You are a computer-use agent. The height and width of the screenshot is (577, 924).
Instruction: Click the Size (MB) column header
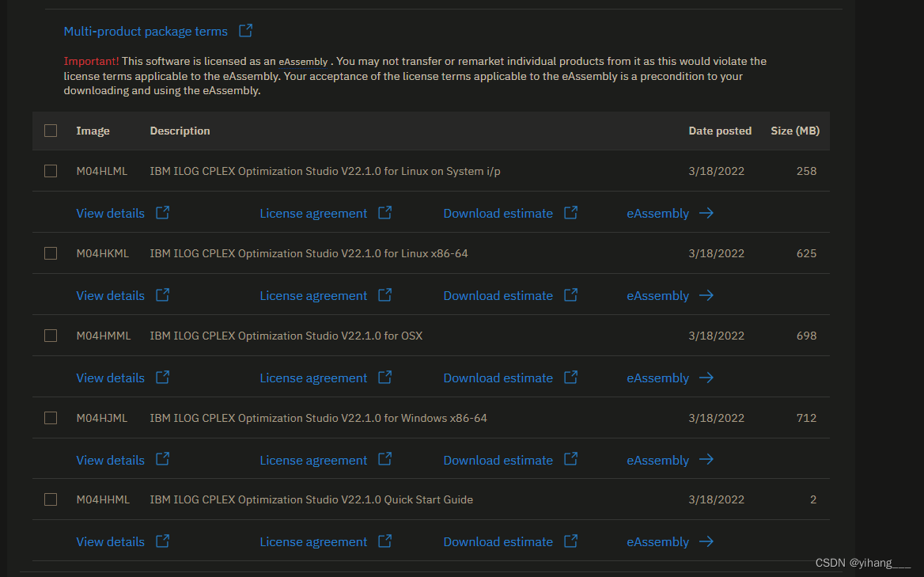pyautogui.click(x=795, y=131)
